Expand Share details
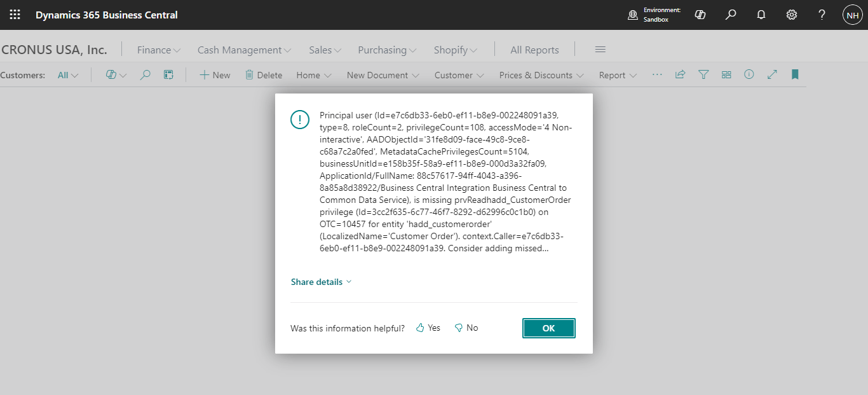The width and height of the screenshot is (868, 395). coord(321,282)
